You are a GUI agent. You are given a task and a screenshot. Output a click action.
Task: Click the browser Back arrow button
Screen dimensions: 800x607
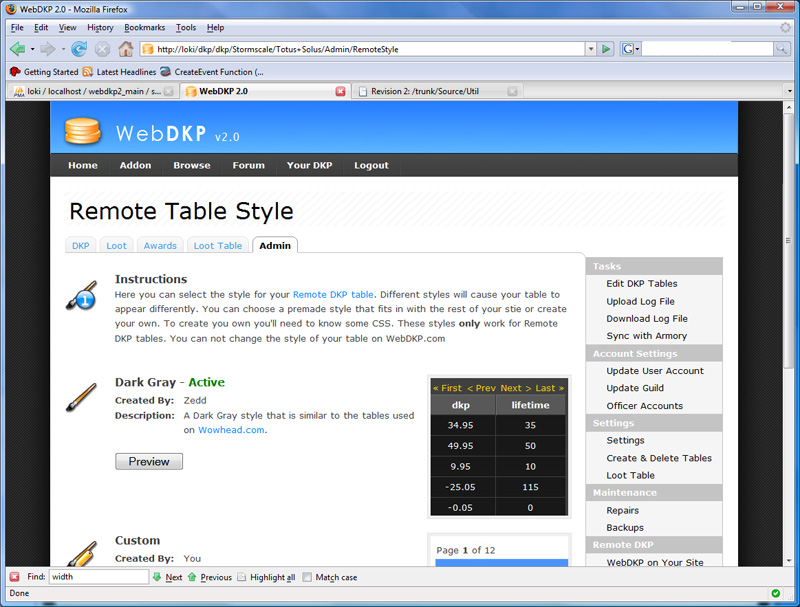pyautogui.click(x=17, y=48)
